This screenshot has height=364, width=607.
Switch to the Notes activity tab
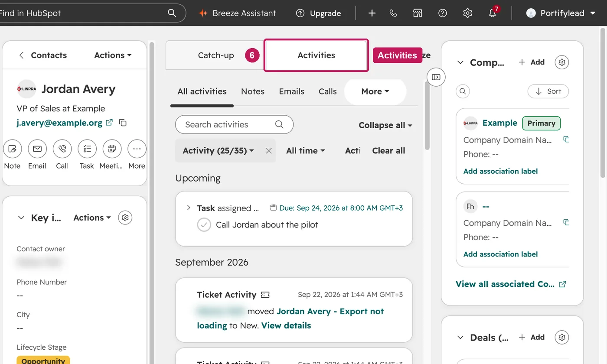coord(253,91)
